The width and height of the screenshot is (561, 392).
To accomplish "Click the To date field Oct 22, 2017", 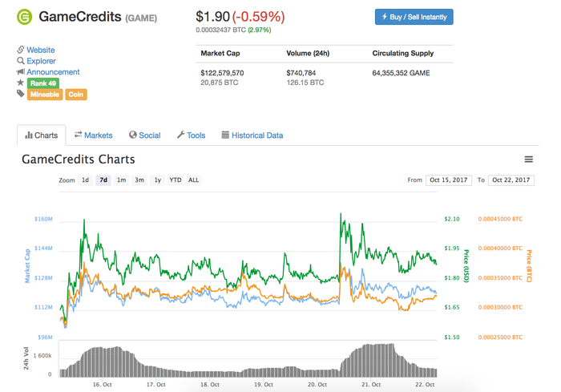I will tap(511, 180).
